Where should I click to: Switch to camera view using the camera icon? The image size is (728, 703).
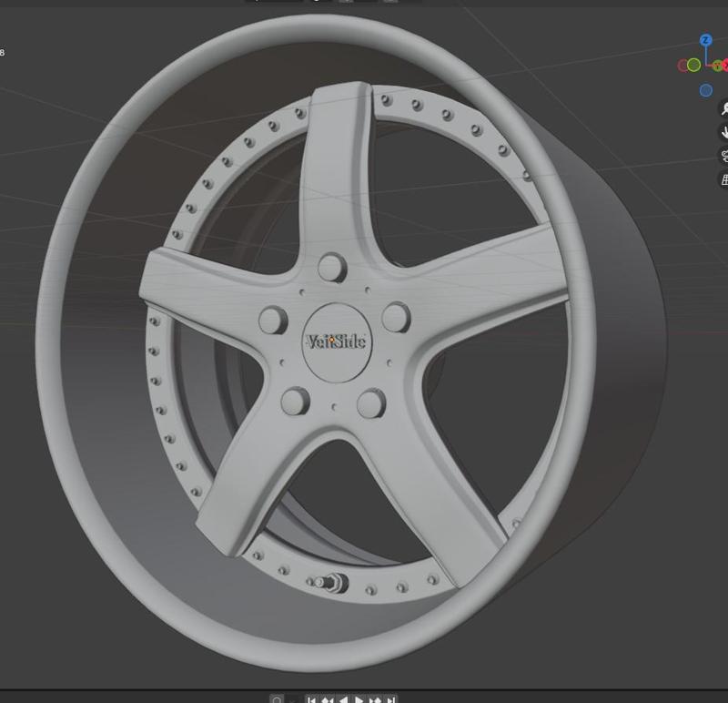(x=723, y=155)
